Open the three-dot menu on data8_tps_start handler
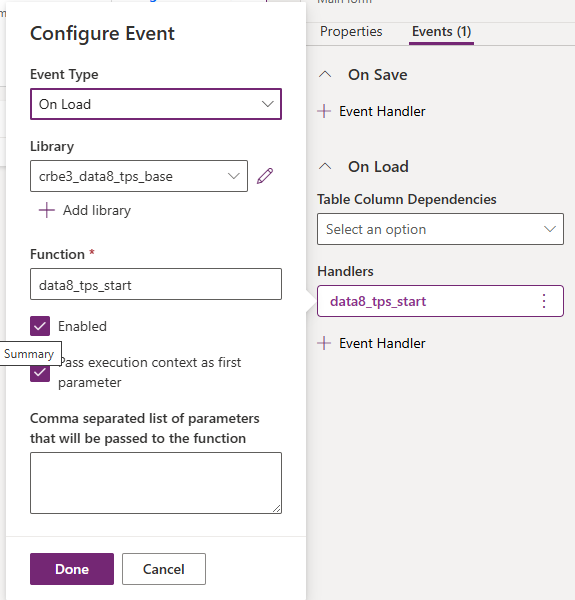Screen dimensions: 575x600 pyautogui.click(x=544, y=301)
